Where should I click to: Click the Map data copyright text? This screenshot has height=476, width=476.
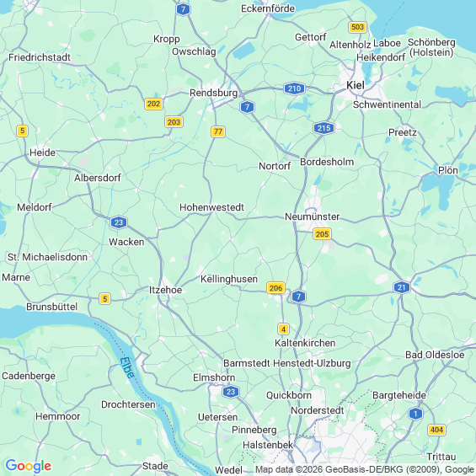(x=365, y=469)
